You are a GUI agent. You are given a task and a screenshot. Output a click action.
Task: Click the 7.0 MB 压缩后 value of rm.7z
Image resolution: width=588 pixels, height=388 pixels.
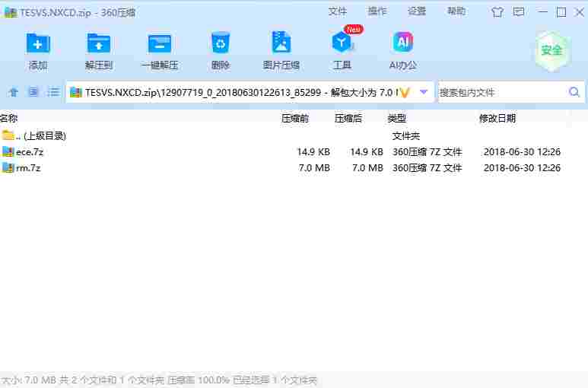(x=367, y=168)
